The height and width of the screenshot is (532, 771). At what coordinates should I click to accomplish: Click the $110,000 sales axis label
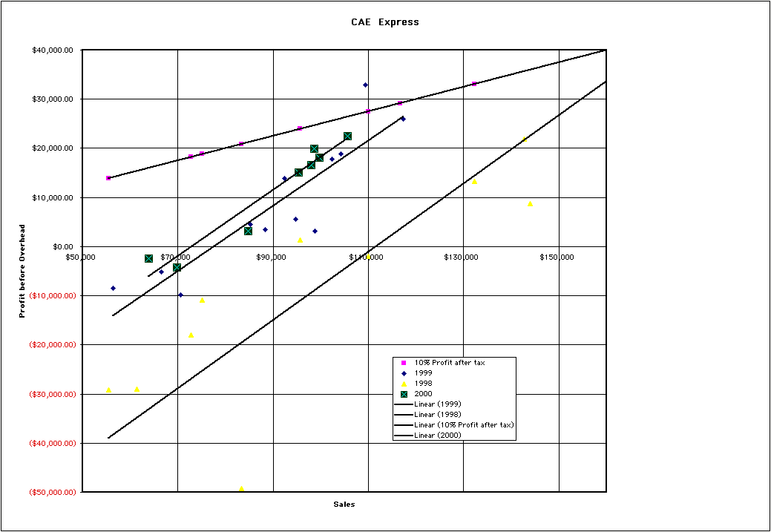click(366, 257)
